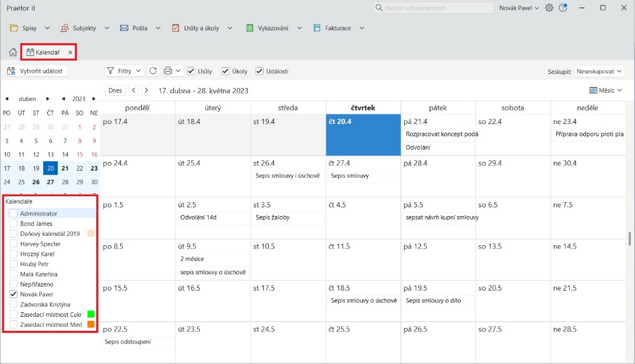Click the refresh icon in calendar toolbar

pos(153,71)
